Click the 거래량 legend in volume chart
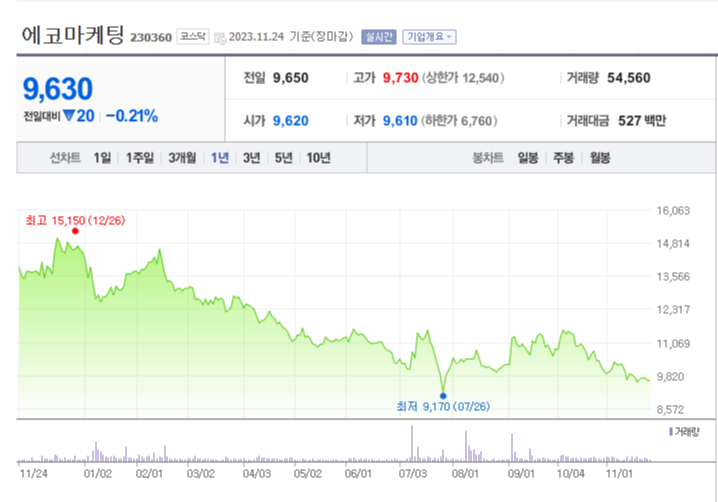This screenshot has height=502, width=718. coord(684,431)
